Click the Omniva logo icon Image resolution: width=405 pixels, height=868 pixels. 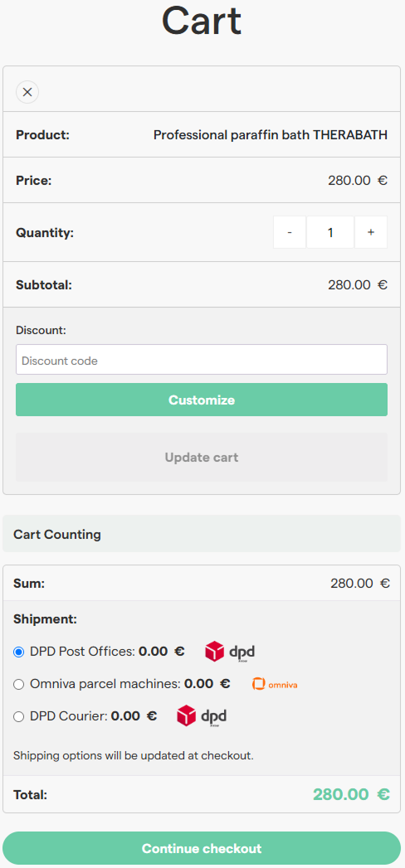[x=275, y=684]
